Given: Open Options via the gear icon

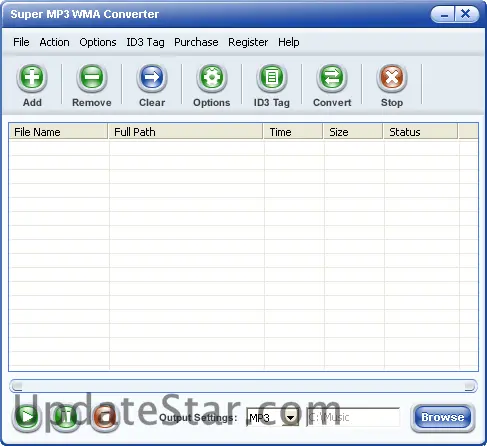Looking at the screenshot, I should (x=212, y=78).
